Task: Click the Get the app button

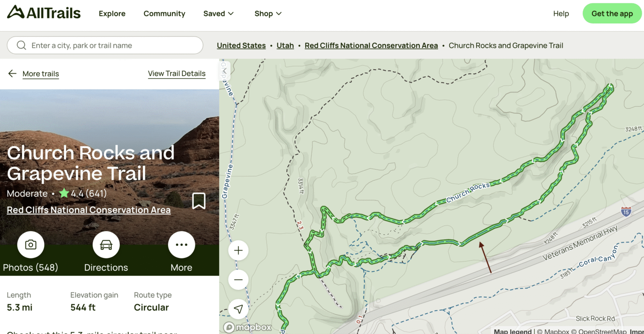Action: coord(612,13)
